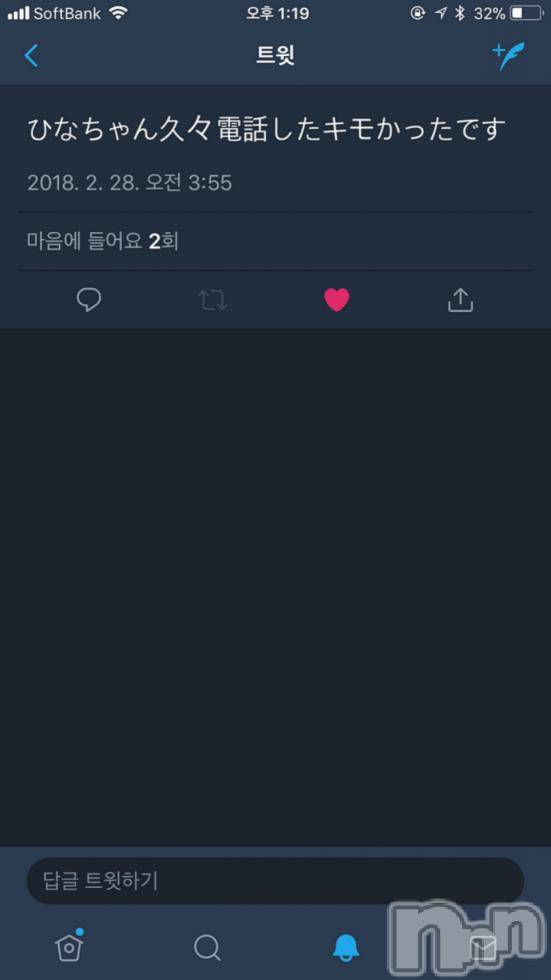Tap the battery indicator in status bar
This screenshot has height=980, width=551.
[526, 13]
